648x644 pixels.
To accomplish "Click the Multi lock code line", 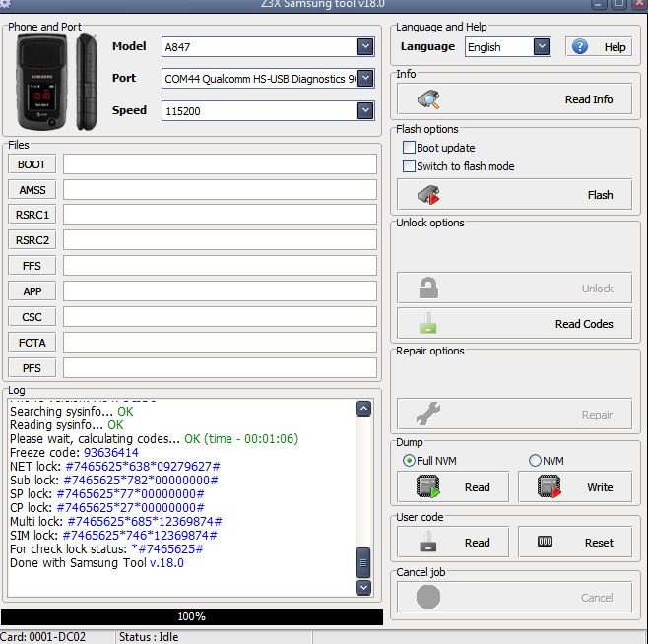I will click(x=116, y=521).
